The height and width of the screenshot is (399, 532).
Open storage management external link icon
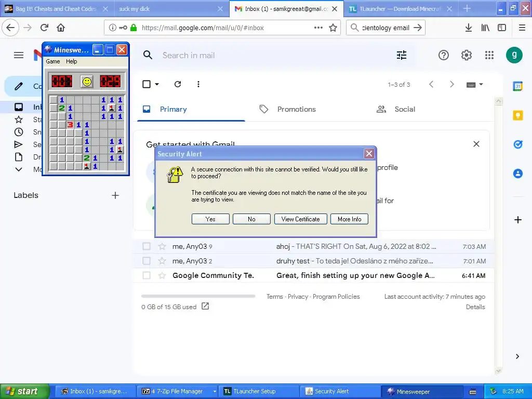[205, 307]
